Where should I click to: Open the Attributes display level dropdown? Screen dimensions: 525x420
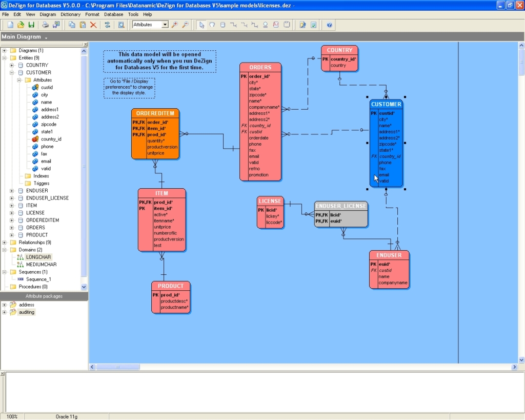(165, 25)
